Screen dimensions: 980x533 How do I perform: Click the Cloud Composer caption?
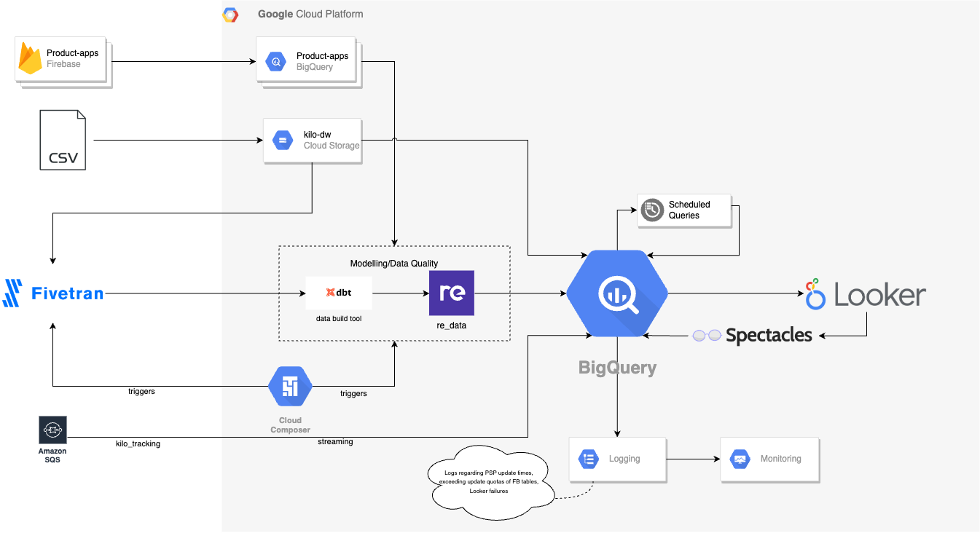point(290,425)
